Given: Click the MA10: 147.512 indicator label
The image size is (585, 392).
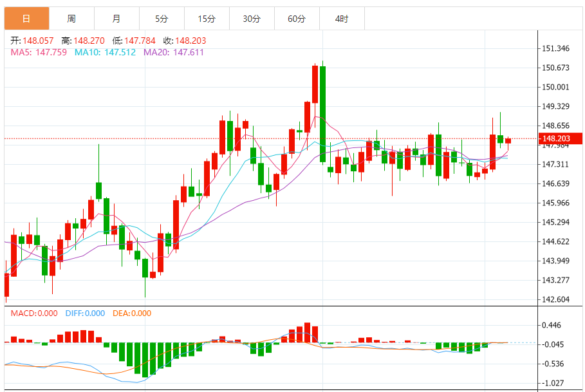Looking at the screenshot, I should [x=105, y=52].
